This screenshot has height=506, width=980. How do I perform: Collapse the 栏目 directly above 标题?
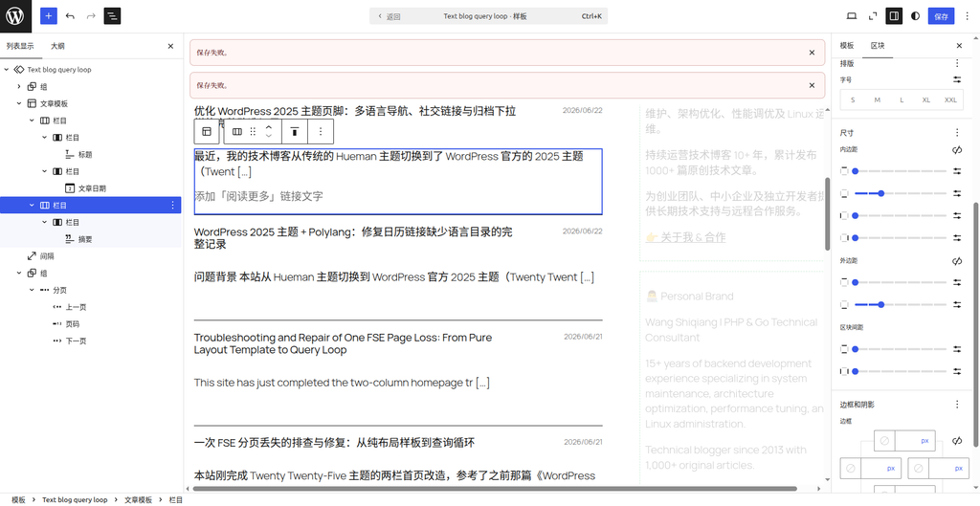tap(44, 137)
